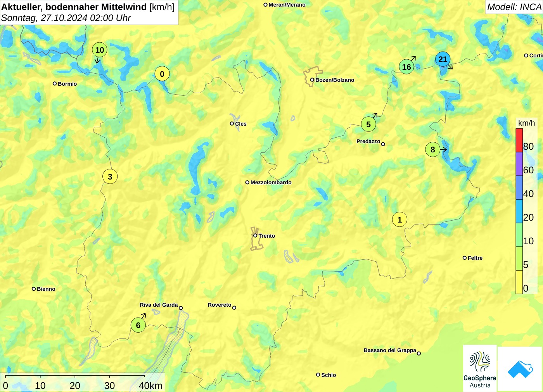Click the 'Modell: INCA' label
Viewport: 543px width, 392px height.
pyautogui.click(x=514, y=7)
